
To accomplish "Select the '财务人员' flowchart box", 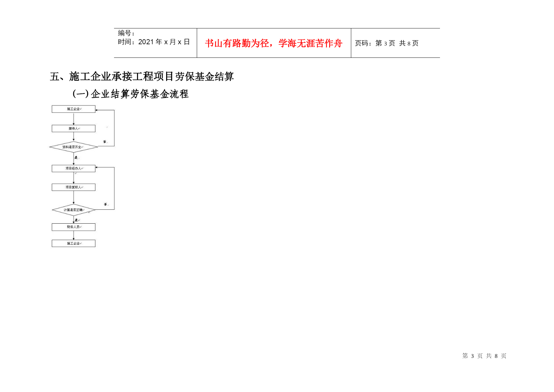I will point(74,227).
